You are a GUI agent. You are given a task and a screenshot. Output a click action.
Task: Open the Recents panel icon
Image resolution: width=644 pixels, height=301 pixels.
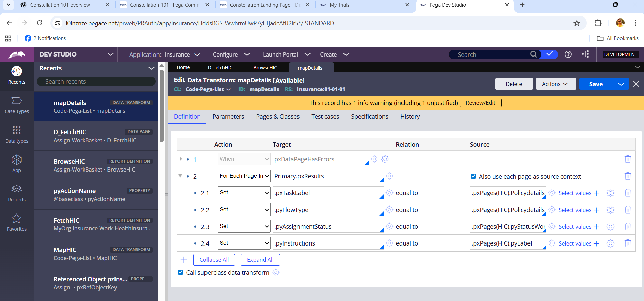[x=17, y=76]
